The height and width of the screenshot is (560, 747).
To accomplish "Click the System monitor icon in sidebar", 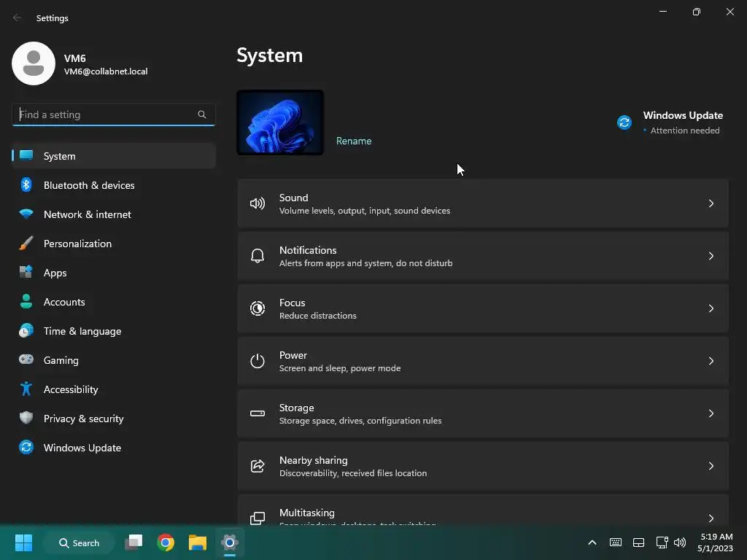I will pyautogui.click(x=26, y=156).
